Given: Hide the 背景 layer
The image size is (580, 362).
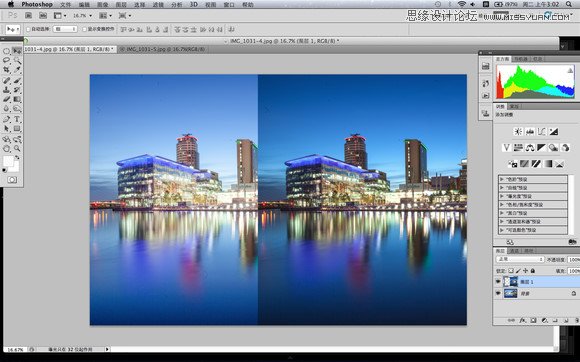Looking at the screenshot, I should (x=498, y=293).
